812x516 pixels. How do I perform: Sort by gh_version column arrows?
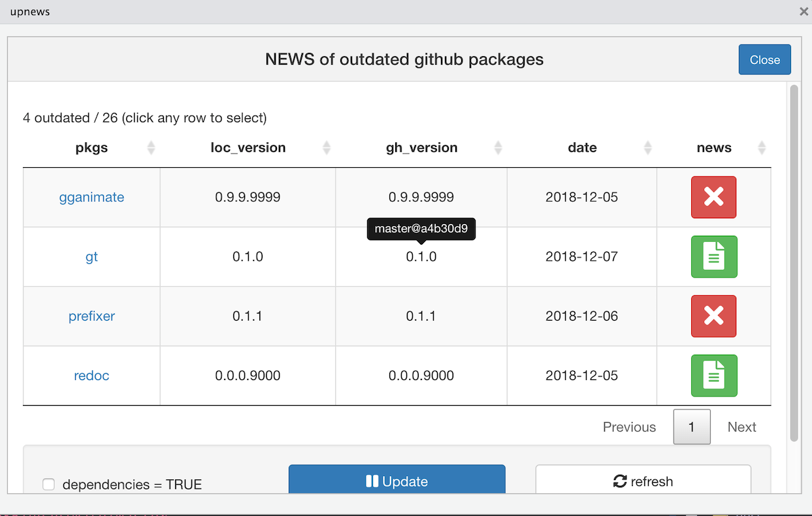click(x=498, y=148)
